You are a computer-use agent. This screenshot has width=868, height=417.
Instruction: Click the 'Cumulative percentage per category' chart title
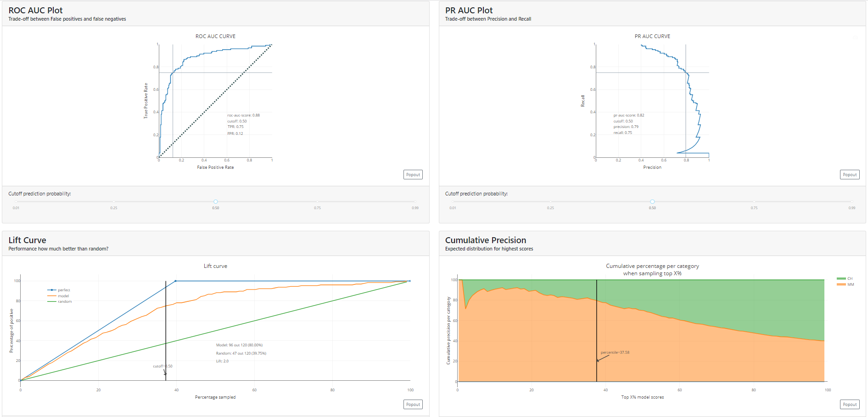[x=652, y=266]
